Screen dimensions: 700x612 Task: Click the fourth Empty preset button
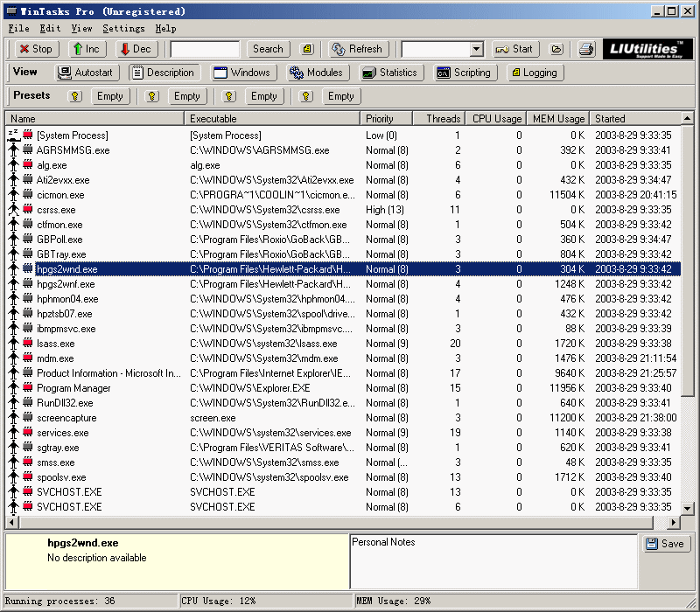click(x=341, y=96)
